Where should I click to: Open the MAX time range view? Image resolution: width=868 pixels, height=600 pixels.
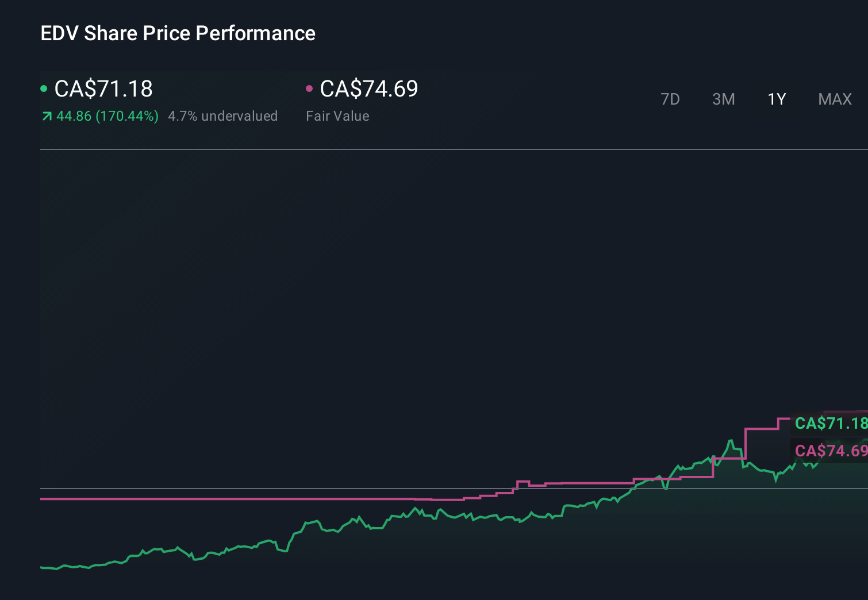point(834,99)
